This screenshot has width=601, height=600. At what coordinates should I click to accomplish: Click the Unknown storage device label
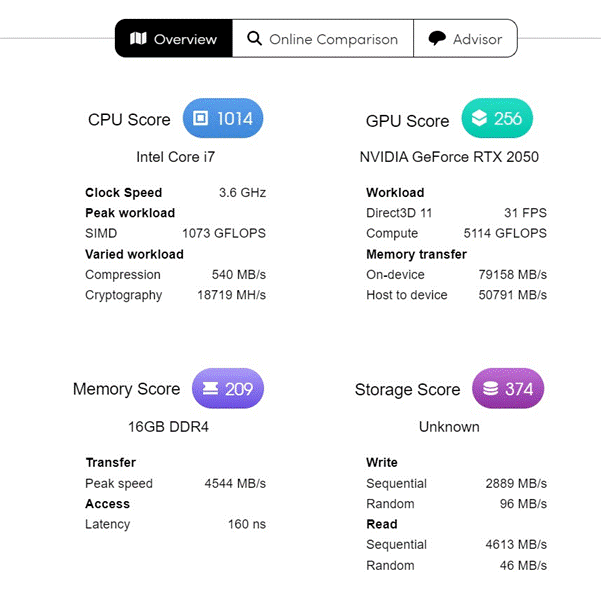point(449,427)
